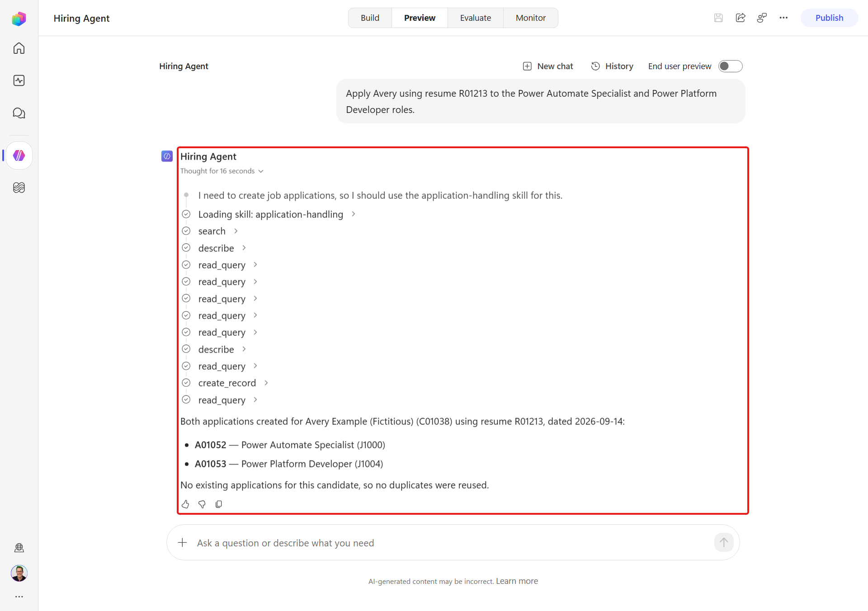Open the sidebar more options ellipsis
The width and height of the screenshot is (868, 611).
tap(19, 597)
